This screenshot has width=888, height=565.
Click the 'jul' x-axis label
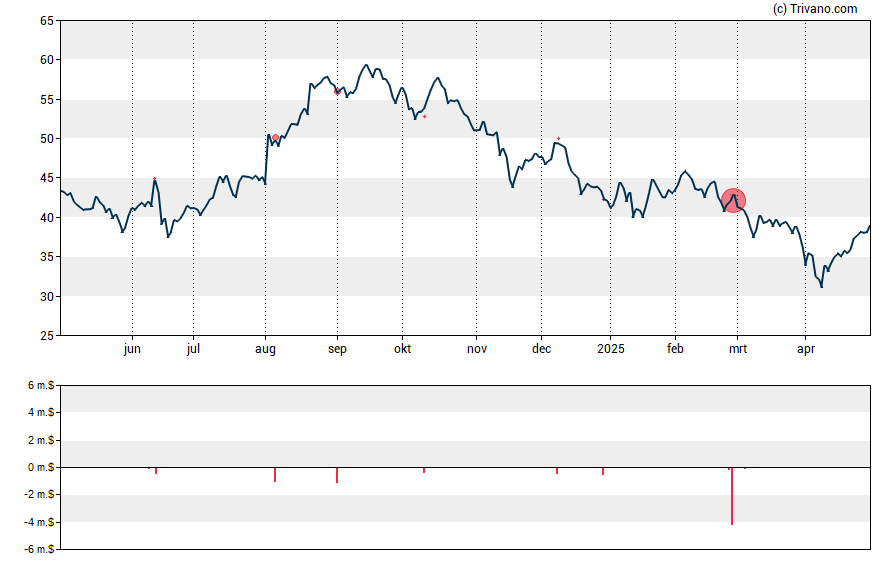(193, 349)
